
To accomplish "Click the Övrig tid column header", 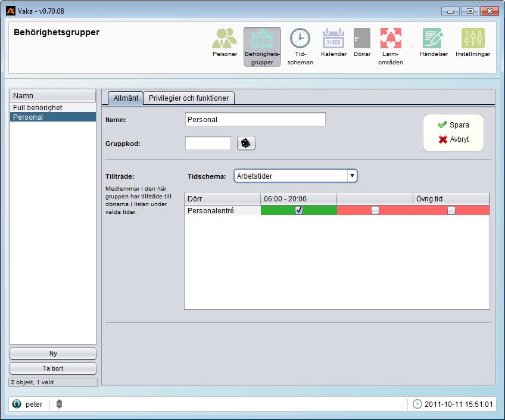I will 451,199.
